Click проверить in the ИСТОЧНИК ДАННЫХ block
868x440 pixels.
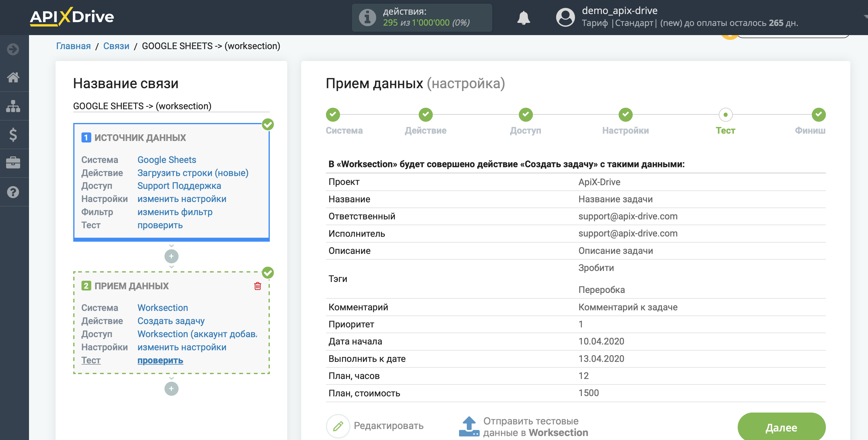pyautogui.click(x=160, y=225)
